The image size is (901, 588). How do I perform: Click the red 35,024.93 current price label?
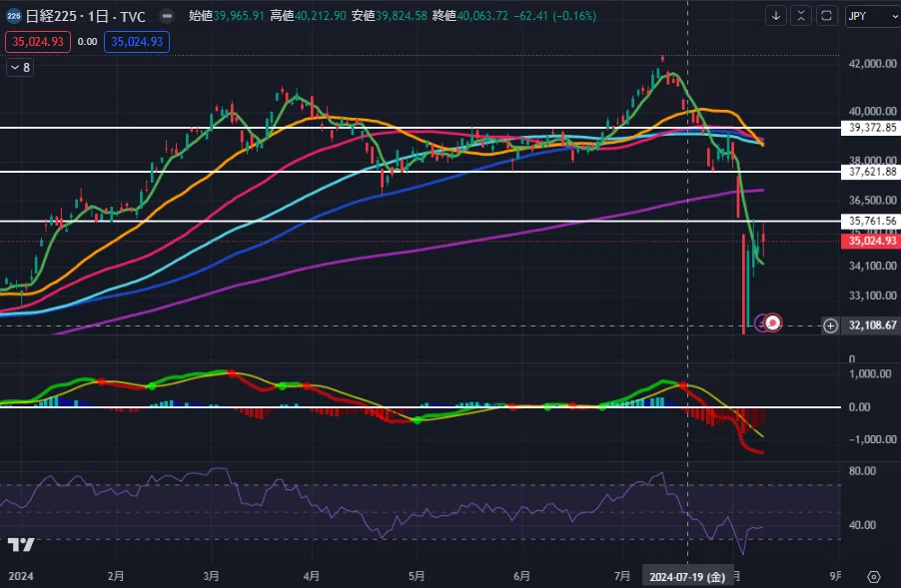872,241
